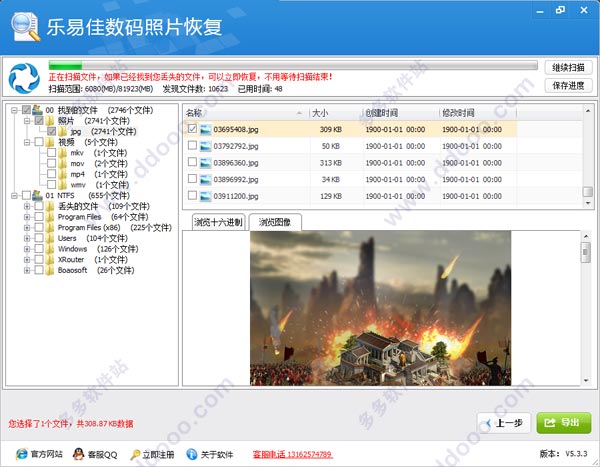Click the preview panel scroll down arrow
The image size is (600, 467).
[x=586, y=381]
